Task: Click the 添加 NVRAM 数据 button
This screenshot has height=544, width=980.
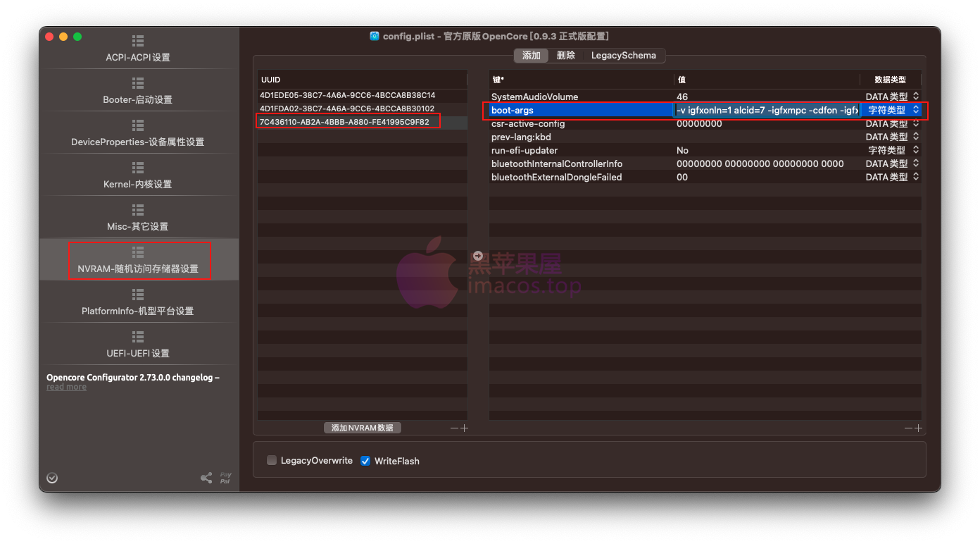Action: click(x=363, y=428)
